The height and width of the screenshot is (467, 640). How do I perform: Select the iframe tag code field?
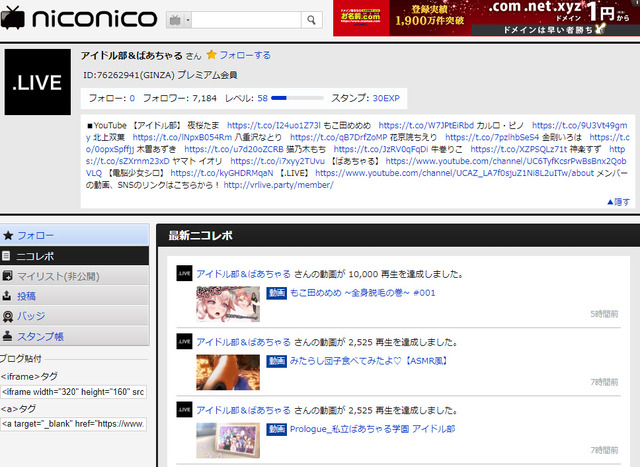click(x=73, y=392)
